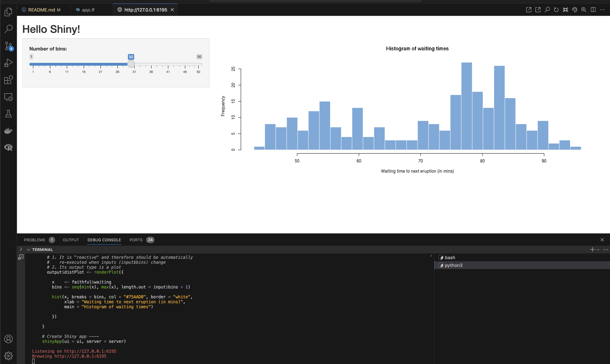The height and width of the screenshot is (364, 610).
Task: Expand the collapsed section above TERMINAL
Action: (x=21, y=249)
